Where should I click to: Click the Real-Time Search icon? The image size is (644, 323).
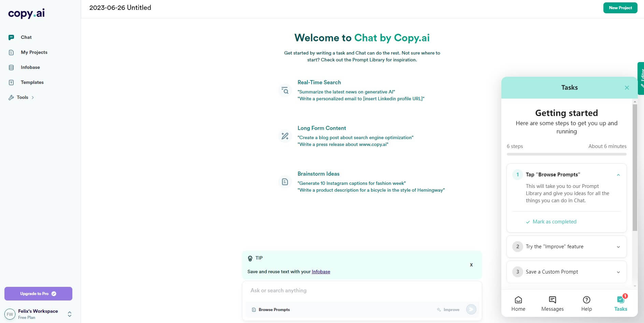285,90
